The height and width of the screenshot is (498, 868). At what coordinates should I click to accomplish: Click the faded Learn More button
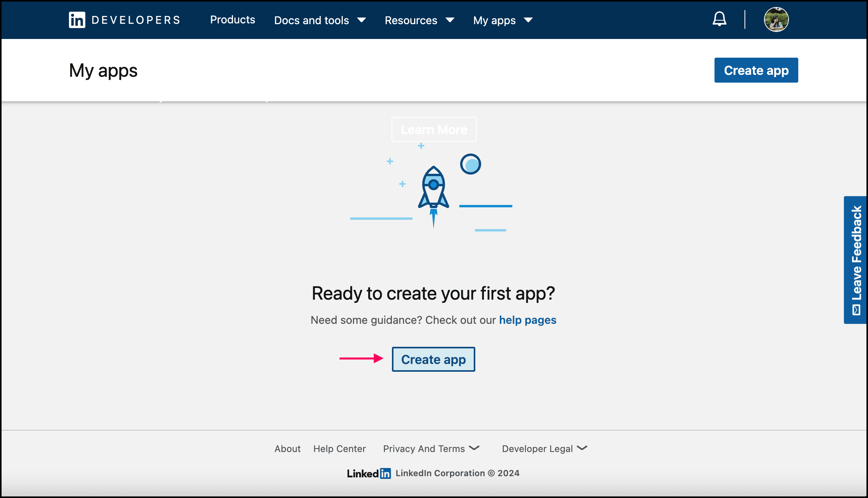[x=434, y=129]
